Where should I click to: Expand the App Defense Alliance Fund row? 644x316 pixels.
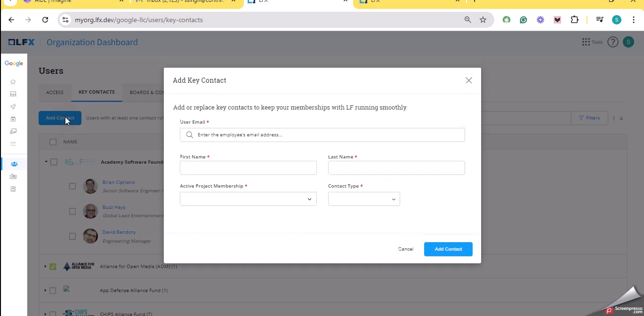46,291
